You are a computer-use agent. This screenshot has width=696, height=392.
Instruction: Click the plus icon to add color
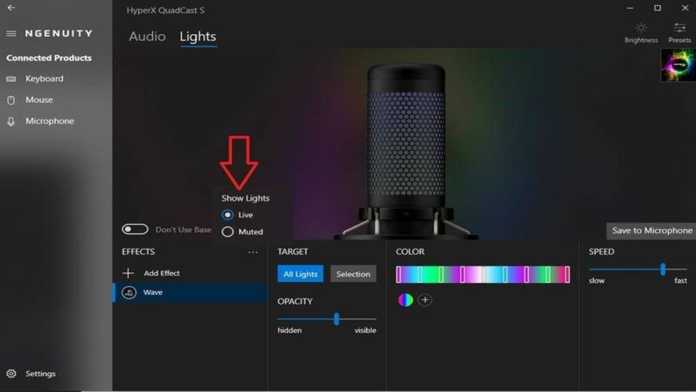coord(425,300)
